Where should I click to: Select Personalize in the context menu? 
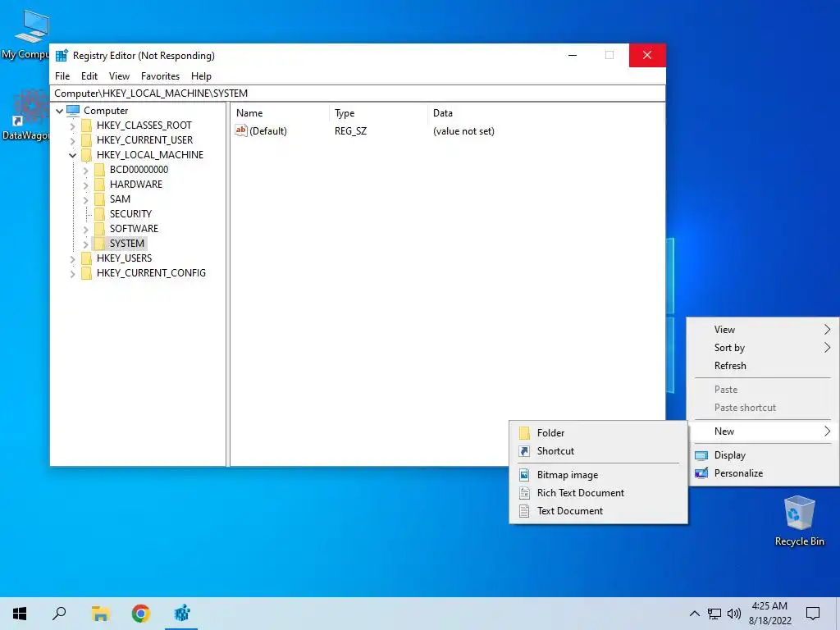(x=764, y=473)
